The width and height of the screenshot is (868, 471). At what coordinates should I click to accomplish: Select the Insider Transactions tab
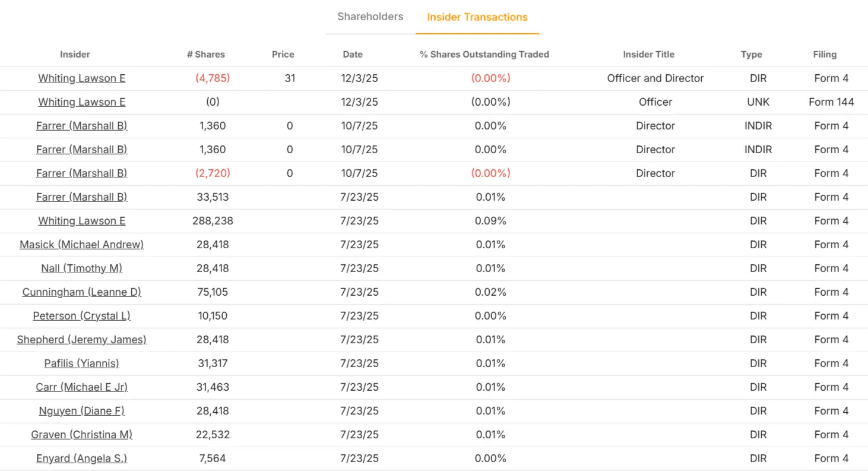tap(477, 17)
